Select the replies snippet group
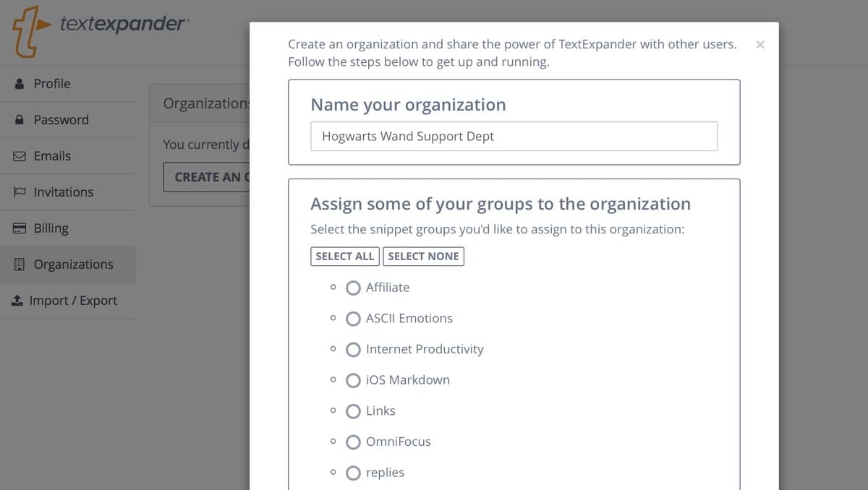The height and width of the screenshot is (490, 868). click(353, 473)
